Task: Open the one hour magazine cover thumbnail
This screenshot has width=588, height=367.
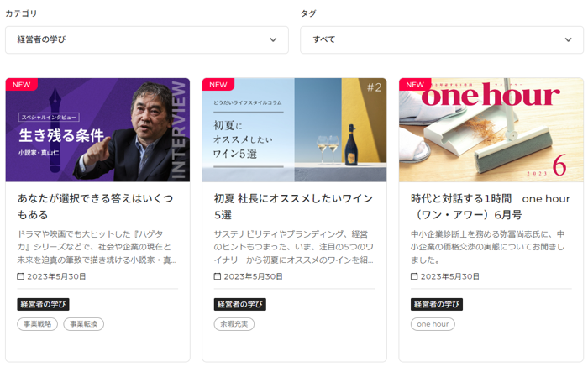Action: (491, 129)
